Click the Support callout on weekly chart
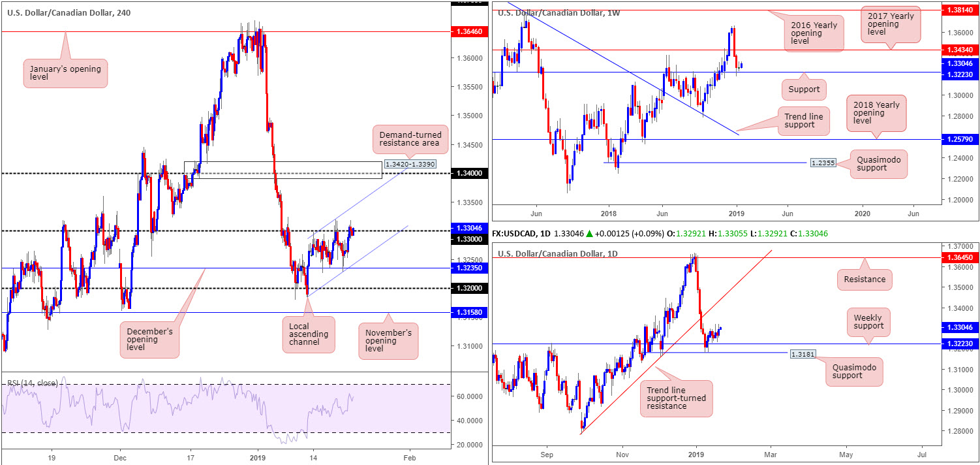This screenshot has height=465, width=980. click(803, 89)
